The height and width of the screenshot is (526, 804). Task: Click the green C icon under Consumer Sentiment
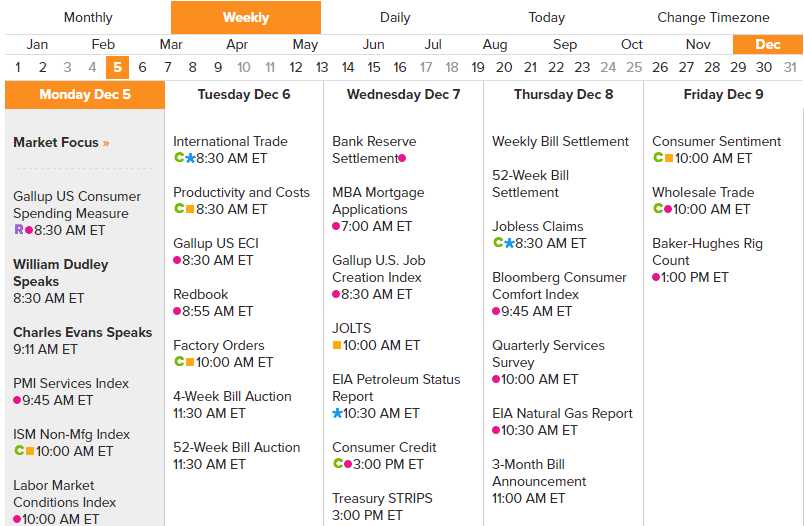tap(657, 158)
